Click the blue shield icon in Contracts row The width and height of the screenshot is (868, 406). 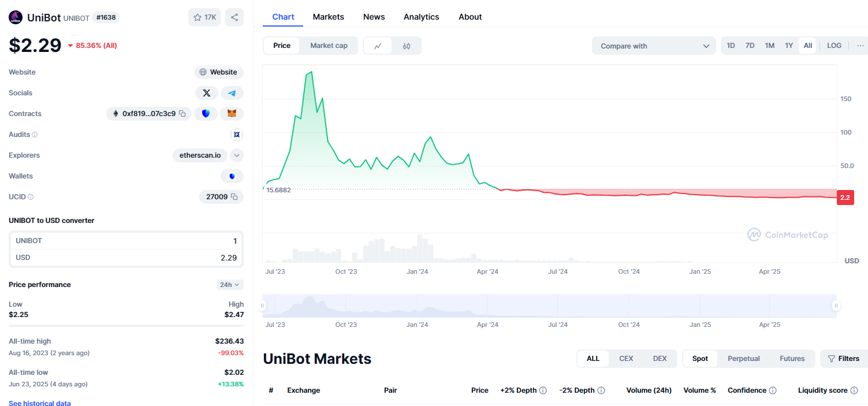coord(206,114)
